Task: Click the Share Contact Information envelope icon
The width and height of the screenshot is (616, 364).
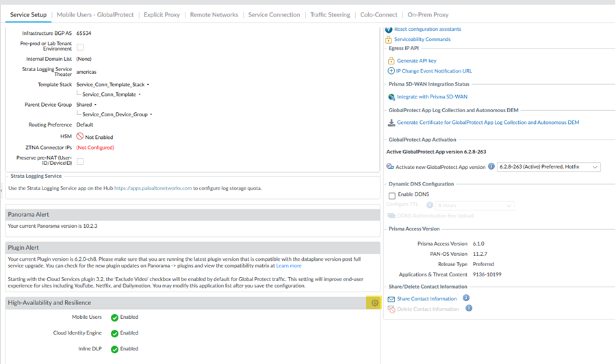Action: (x=392, y=299)
